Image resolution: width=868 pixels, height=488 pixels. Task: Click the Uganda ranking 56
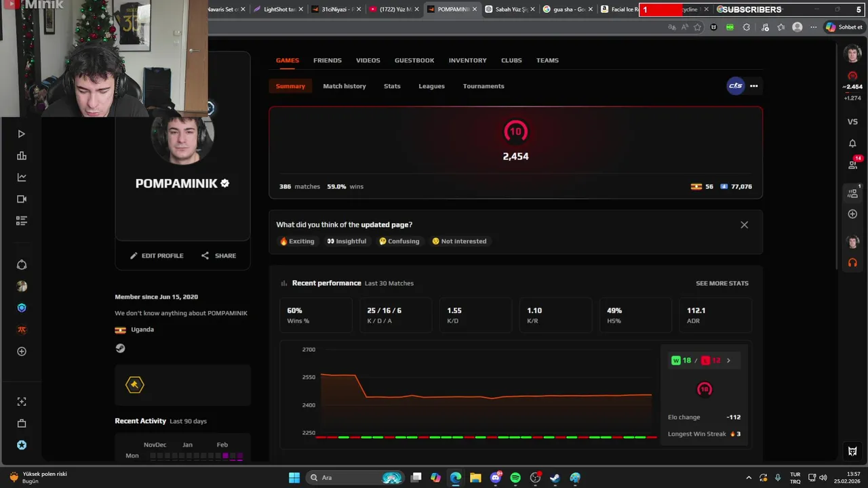(x=702, y=186)
